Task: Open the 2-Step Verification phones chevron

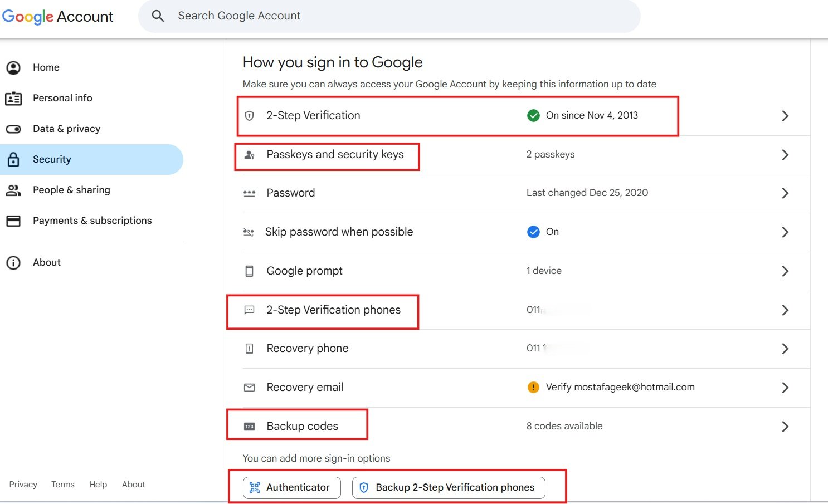Action: [785, 310]
